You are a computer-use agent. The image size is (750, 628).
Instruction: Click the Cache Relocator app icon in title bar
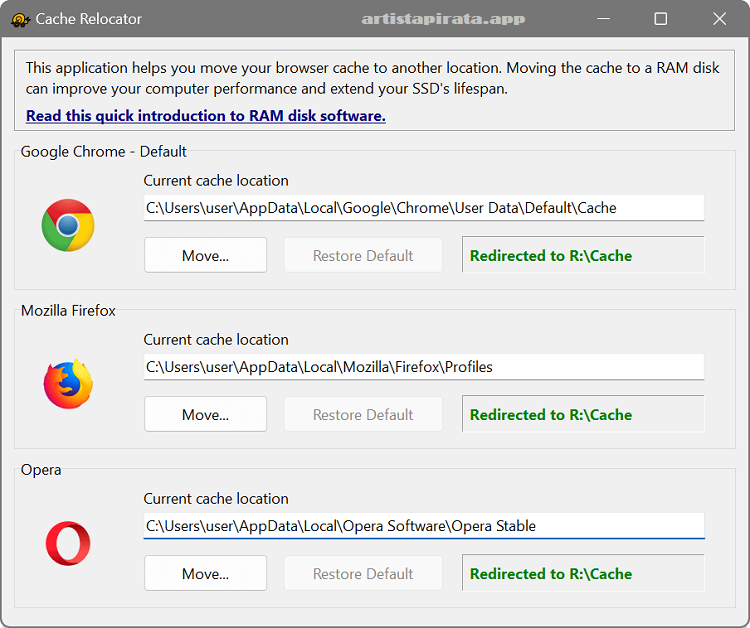[x=20, y=19]
